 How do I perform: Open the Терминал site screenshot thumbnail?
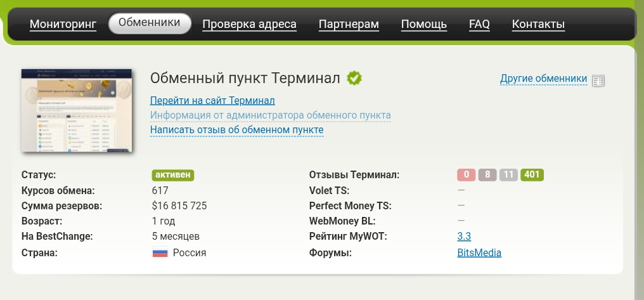pyautogui.click(x=77, y=110)
